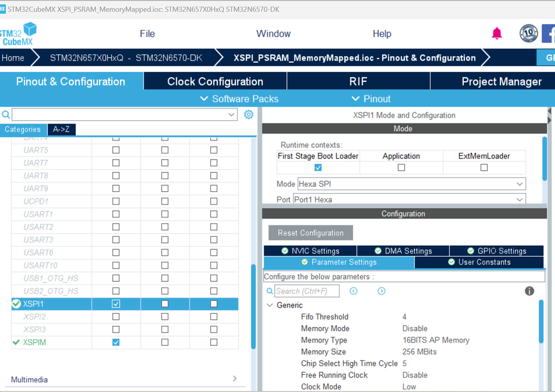Click the magnifier icon beside Search (Ctrl+F)
Image resolution: width=555 pixels, height=392 pixels.
point(270,291)
